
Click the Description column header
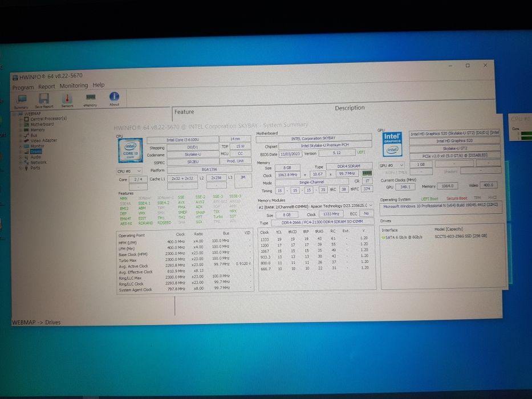350,108
